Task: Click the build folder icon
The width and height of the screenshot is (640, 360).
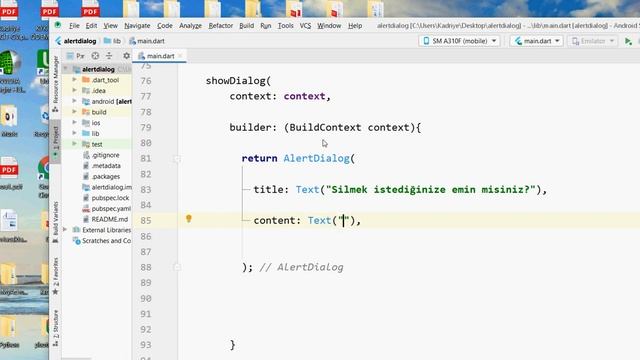Action: pos(86,112)
